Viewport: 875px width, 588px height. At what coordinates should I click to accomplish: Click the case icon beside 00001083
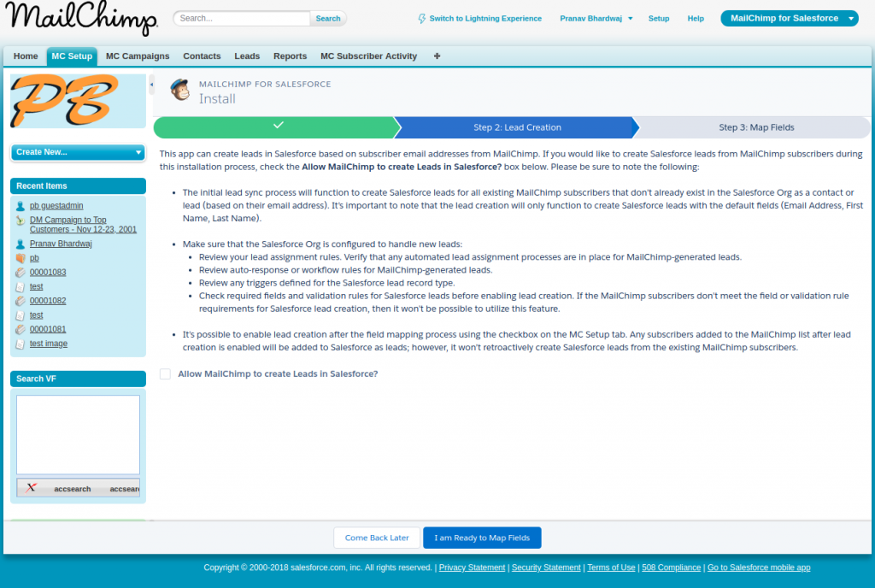coord(21,273)
